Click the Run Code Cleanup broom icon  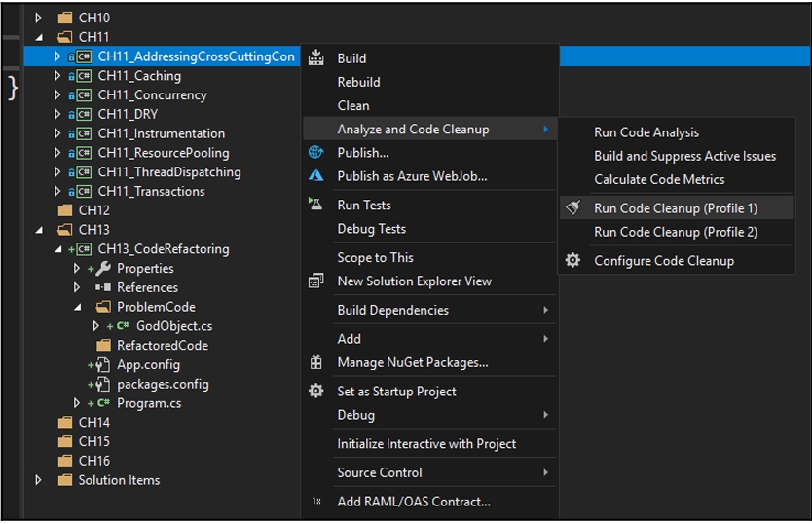[573, 207]
